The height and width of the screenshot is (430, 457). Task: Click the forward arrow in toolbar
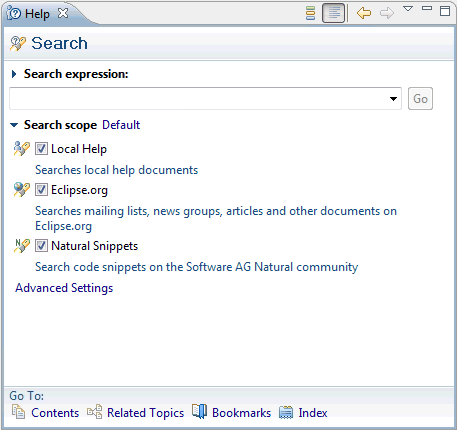tap(387, 13)
